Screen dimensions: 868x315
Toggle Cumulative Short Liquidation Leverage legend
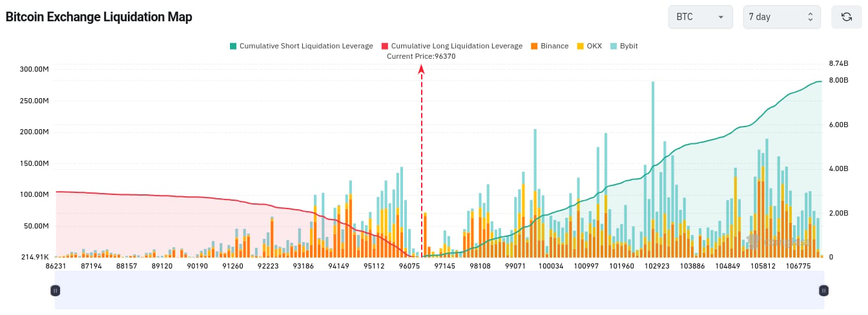point(301,46)
